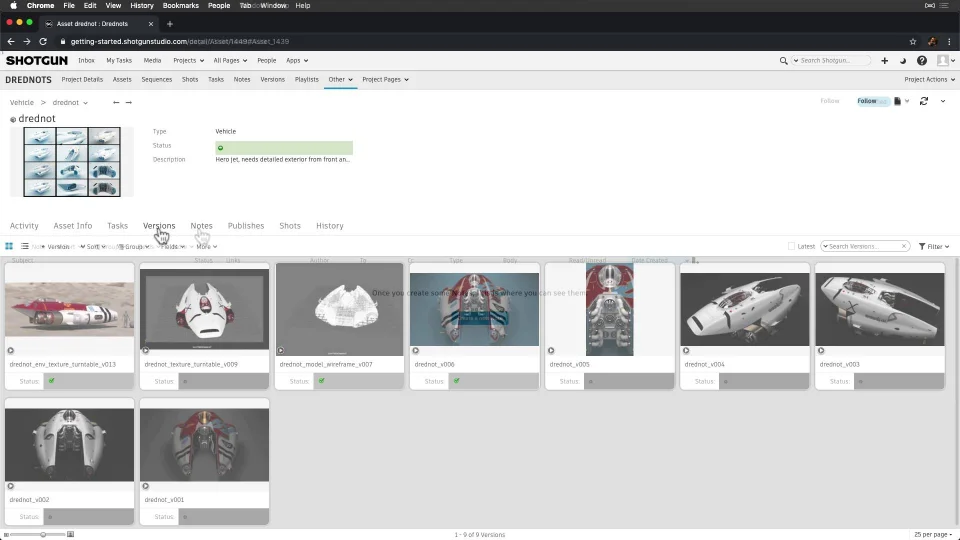Go to the Sequences page
960x540 pixels.
point(157,80)
